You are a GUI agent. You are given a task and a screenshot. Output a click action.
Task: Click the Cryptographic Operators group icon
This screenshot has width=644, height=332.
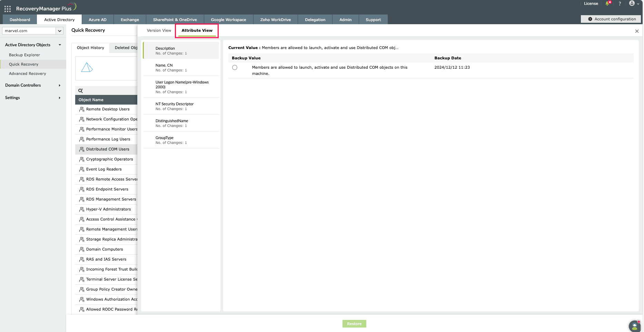coord(82,159)
